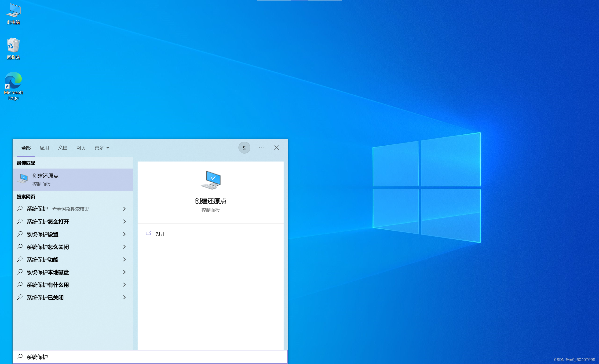Click 打开 to launch restore point
The height and width of the screenshot is (364, 599).
tap(160, 234)
